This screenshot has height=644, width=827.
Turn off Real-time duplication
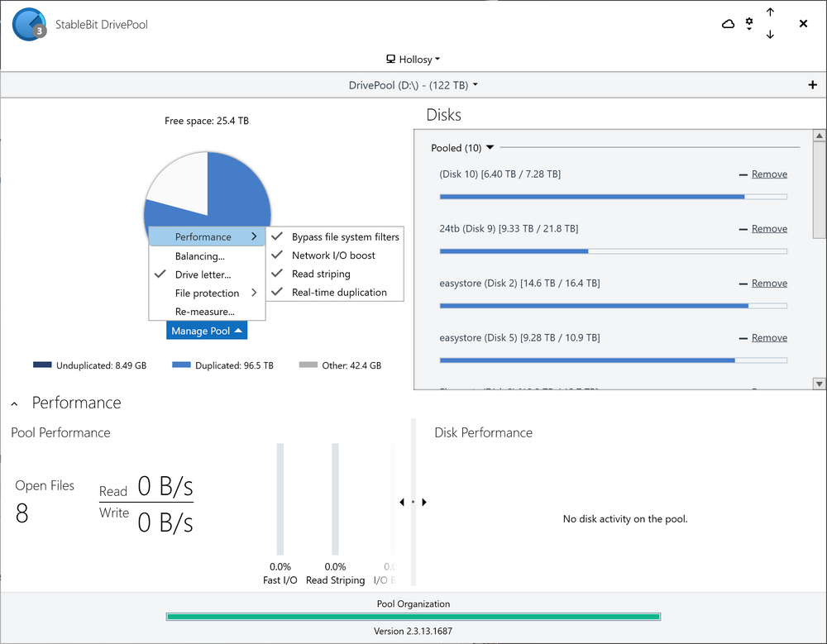(339, 292)
